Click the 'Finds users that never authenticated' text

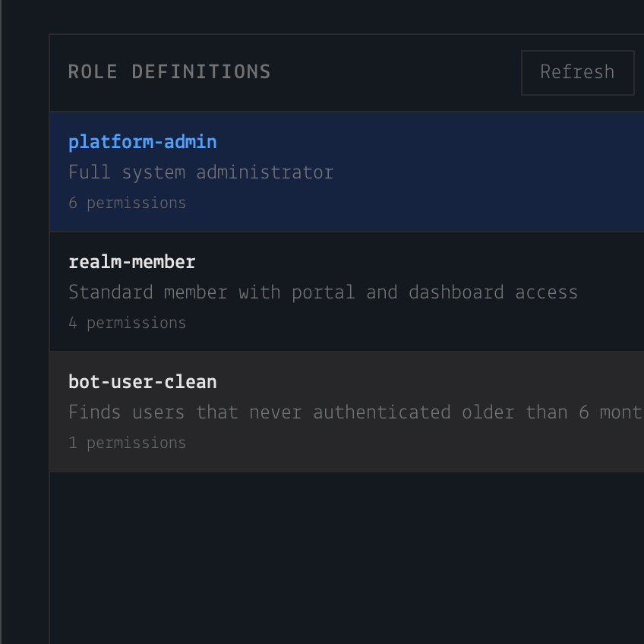(260, 412)
